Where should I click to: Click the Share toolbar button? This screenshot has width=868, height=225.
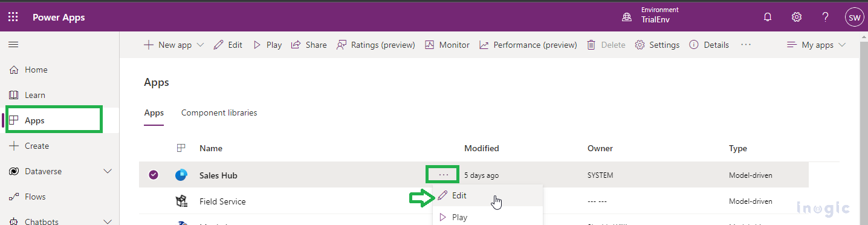309,45
